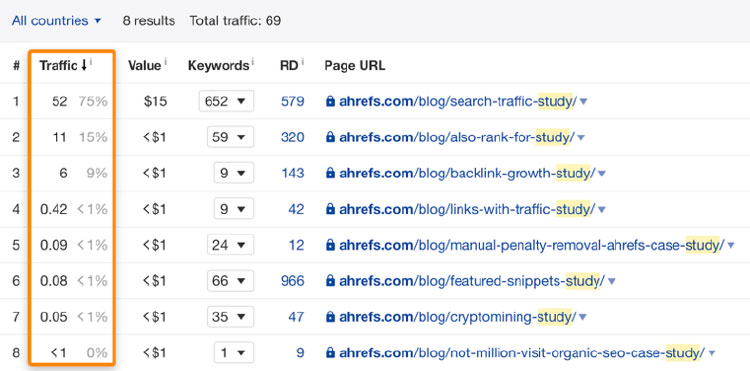Open referring domains count 320
This screenshot has width=750, height=371.
click(x=293, y=137)
